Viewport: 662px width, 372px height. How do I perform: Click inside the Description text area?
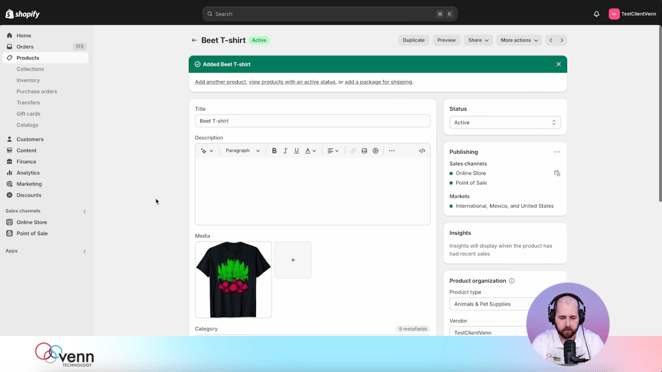(312, 191)
